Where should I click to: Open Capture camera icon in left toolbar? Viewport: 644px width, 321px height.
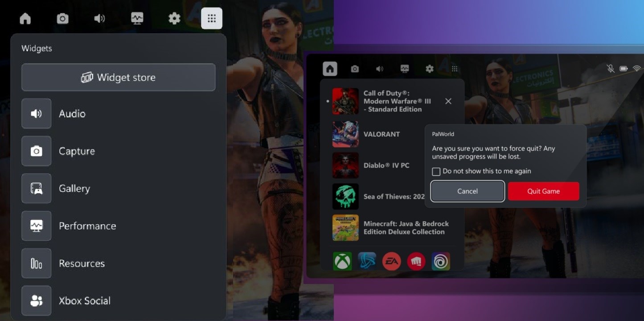(62, 18)
